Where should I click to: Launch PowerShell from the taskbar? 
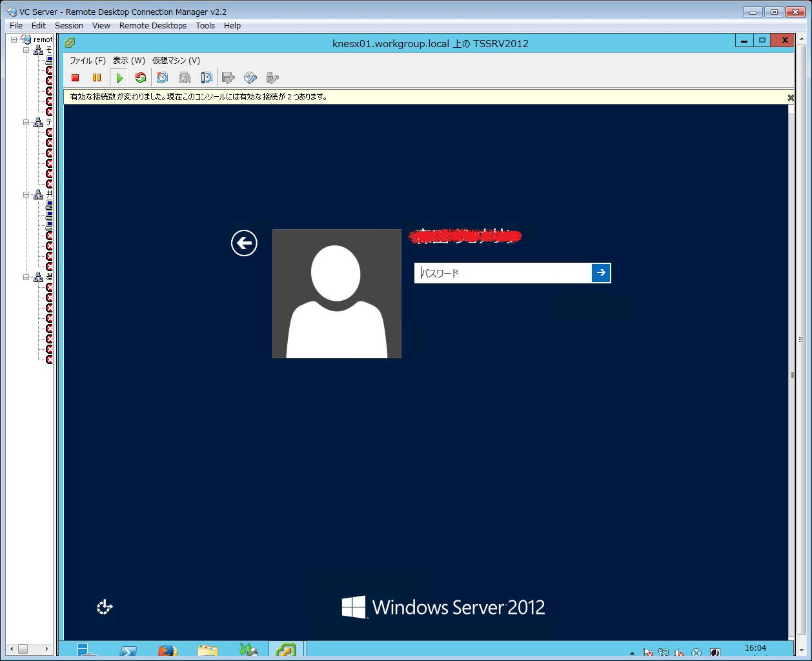[128, 651]
